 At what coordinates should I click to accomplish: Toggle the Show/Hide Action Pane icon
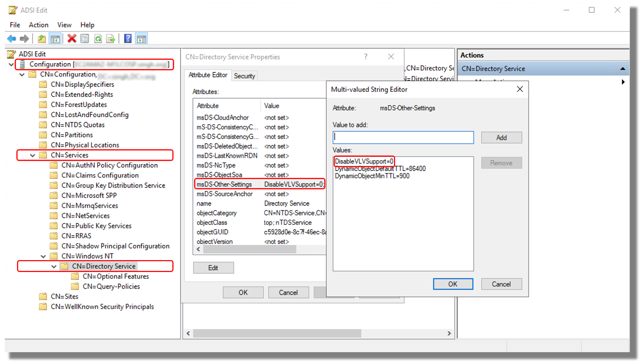pyautogui.click(x=141, y=38)
